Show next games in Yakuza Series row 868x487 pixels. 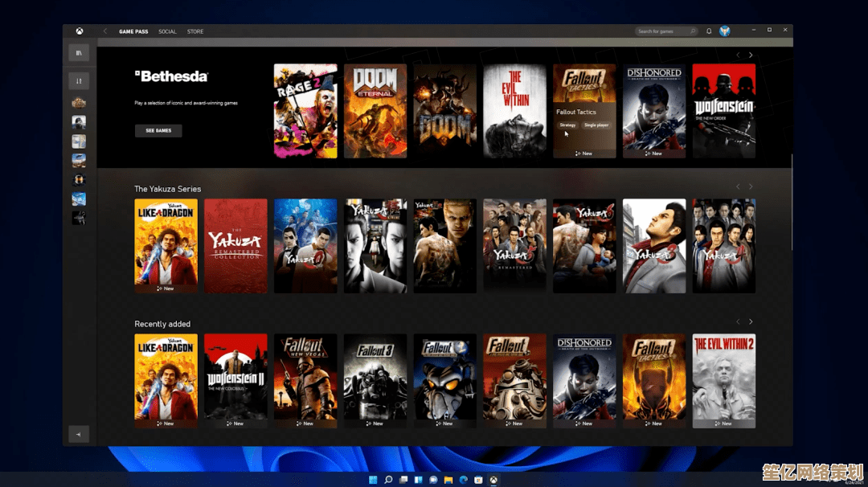(751, 187)
